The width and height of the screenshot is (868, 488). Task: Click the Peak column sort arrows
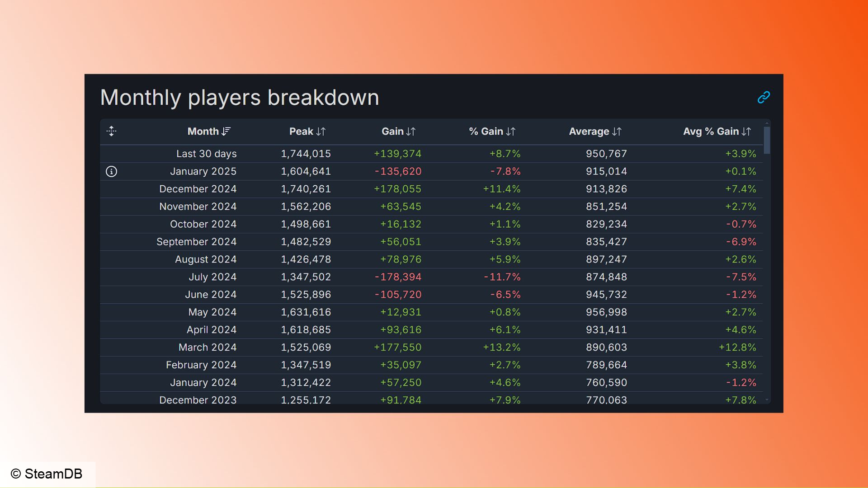point(321,131)
